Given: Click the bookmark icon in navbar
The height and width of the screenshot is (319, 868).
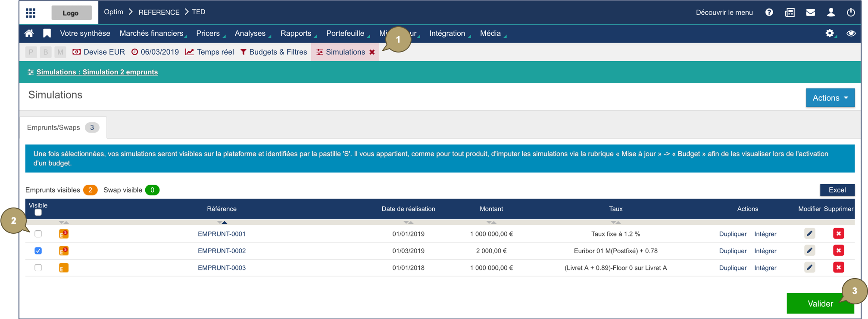Looking at the screenshot, I should pyautogui.click(x=47, y=33).
